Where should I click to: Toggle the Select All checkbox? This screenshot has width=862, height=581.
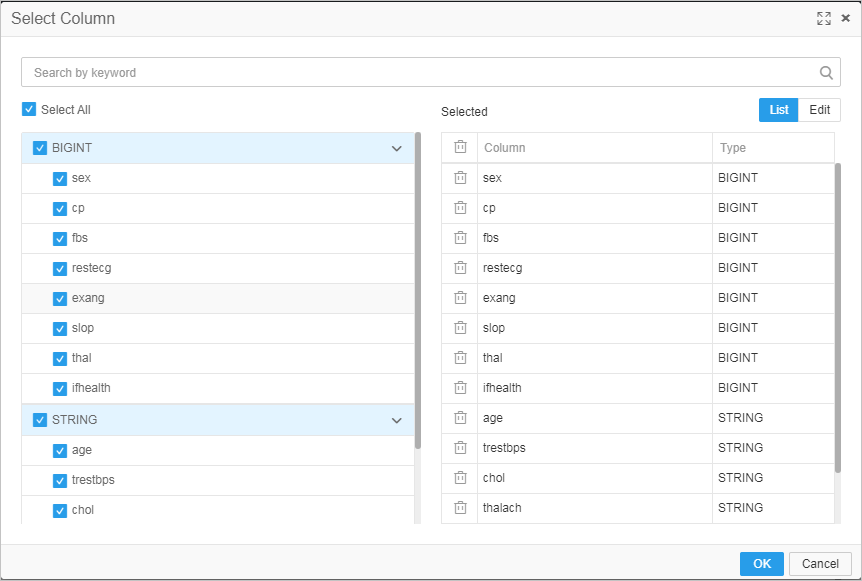[29, 109]
